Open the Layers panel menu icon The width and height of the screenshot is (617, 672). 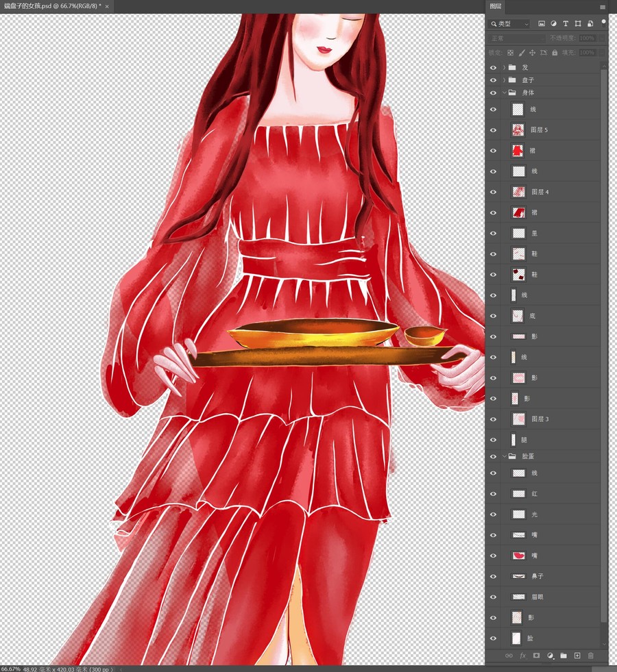point(603,7)
